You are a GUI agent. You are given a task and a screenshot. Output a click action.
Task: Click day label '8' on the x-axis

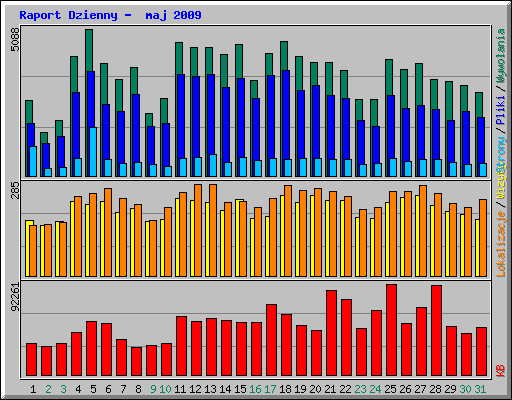click(x=138, y=389)
